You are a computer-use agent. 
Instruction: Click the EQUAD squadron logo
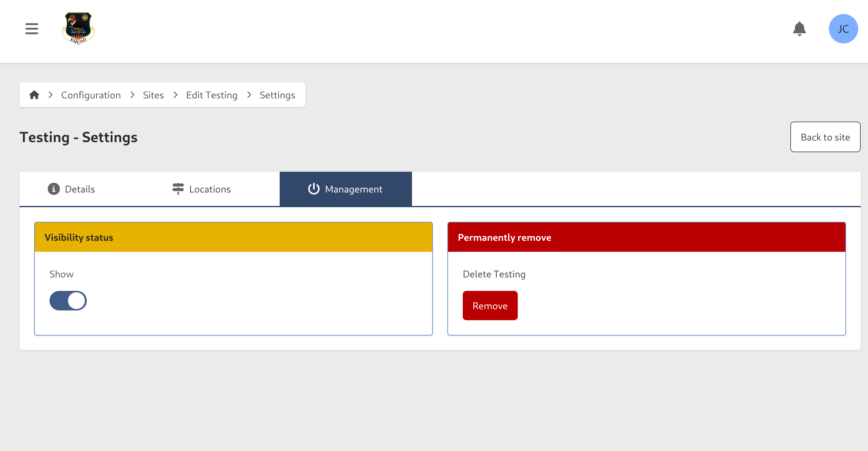click(78, 29)
